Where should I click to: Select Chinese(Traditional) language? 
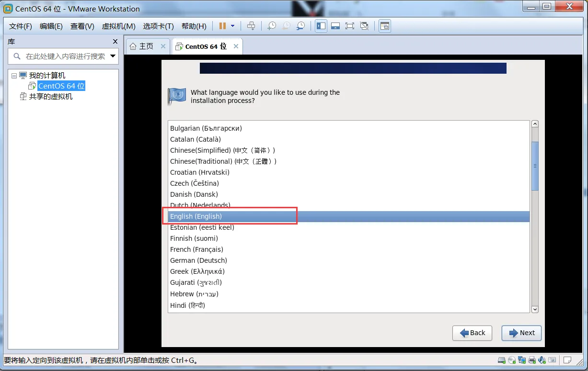349,161
